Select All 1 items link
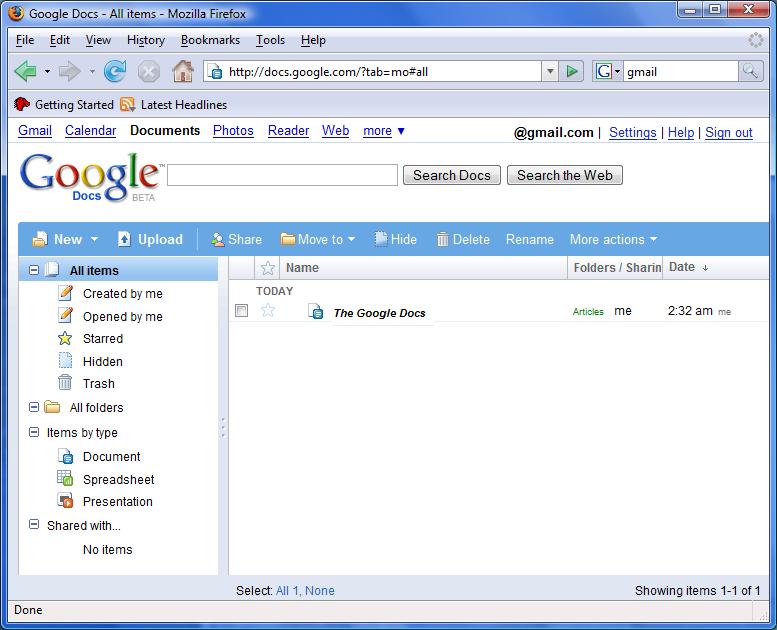777x630 pixels. point(287,590)
